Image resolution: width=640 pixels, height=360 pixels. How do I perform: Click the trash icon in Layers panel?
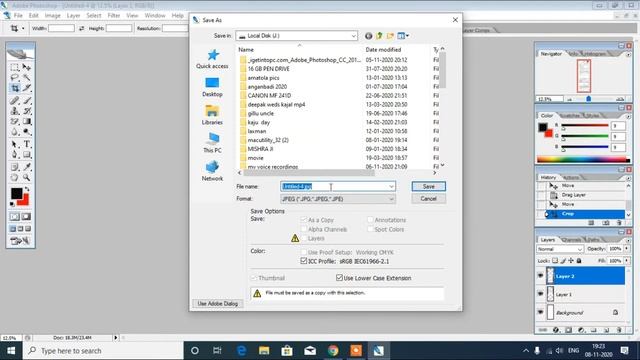click(x=619, y=329)
